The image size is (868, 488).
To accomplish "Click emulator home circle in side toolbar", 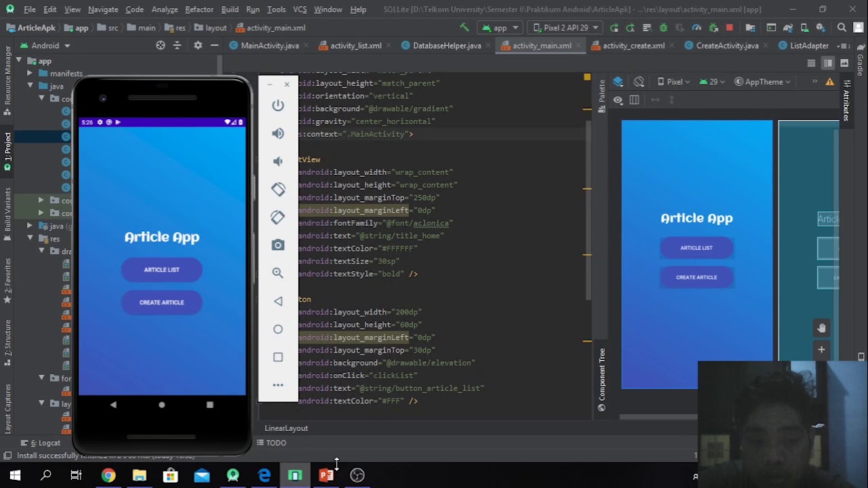I will point(278,329).
